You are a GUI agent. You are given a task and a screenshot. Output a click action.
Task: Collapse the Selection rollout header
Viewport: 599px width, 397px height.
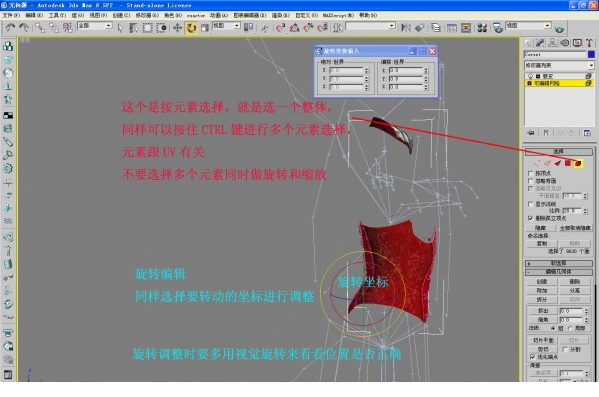(559, 151)
